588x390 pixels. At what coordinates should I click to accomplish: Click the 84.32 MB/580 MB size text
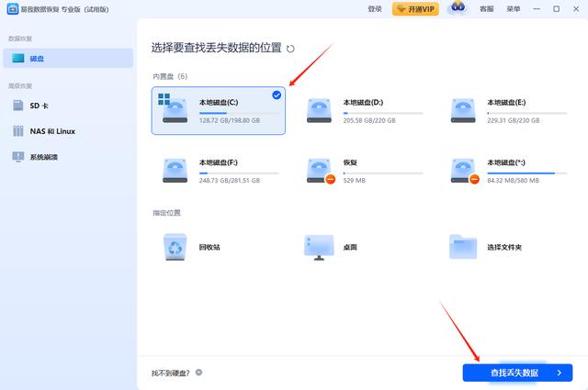513,180
